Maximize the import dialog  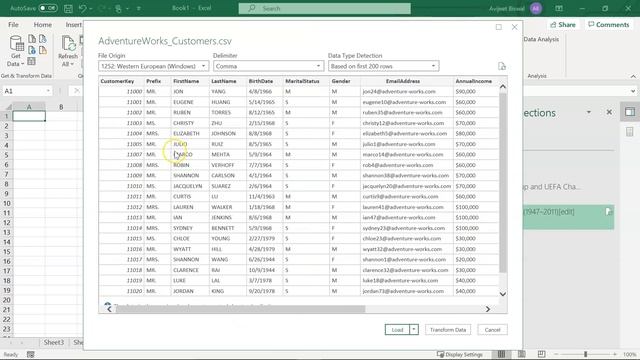coord(499,27)
